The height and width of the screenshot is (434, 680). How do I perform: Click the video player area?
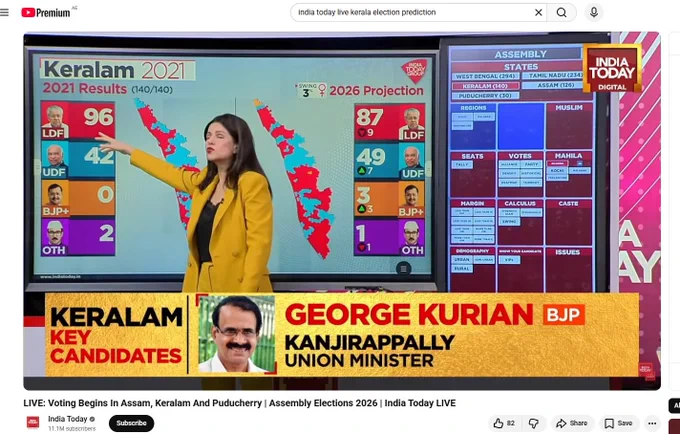click(342, 210)
